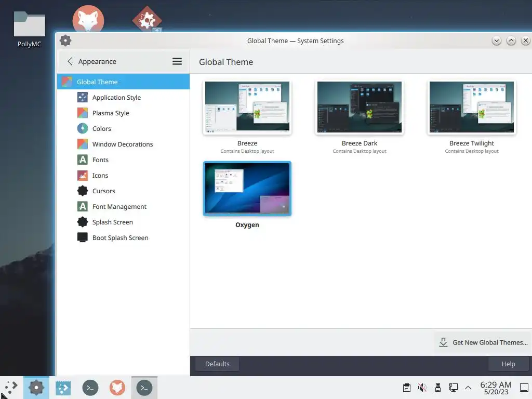Click the Splash Screen label
532x399 pixels.
pyautogui.click(x=113, y=222)
